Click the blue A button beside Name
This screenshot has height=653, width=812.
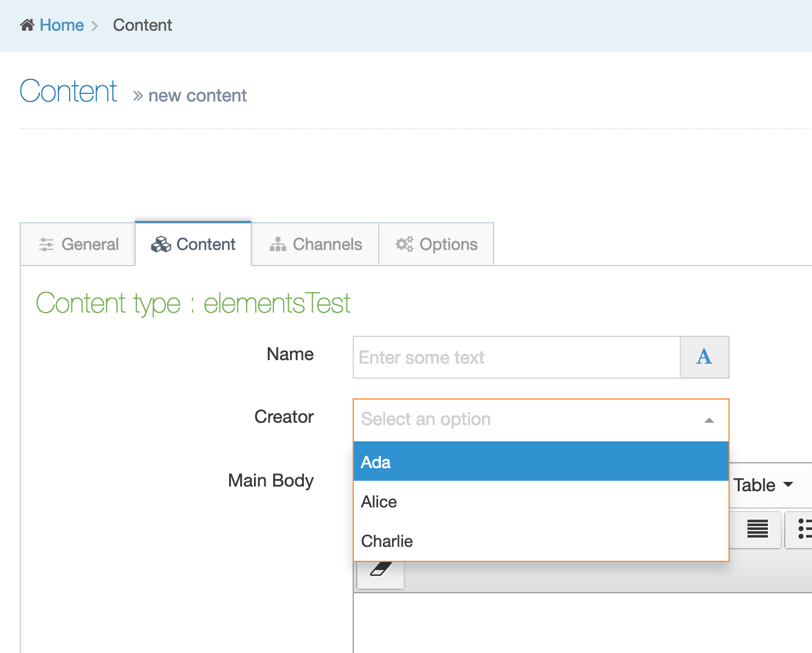(x=704, y=357)
